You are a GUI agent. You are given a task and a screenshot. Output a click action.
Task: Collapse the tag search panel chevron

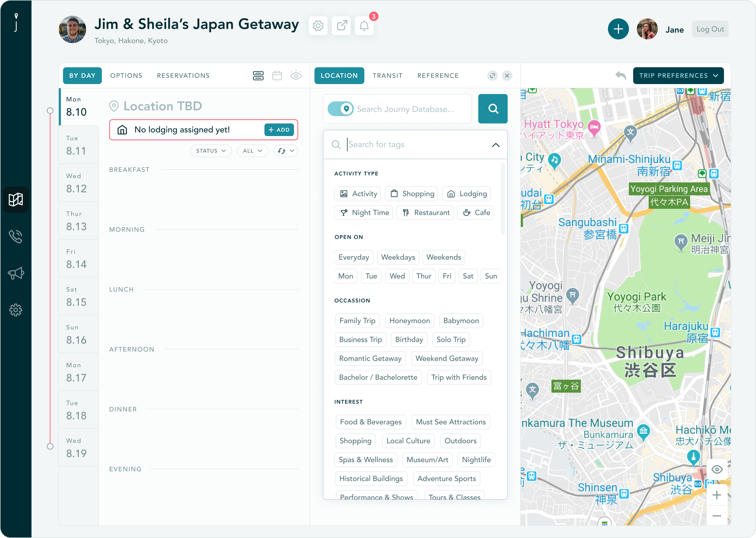point(496,145)
